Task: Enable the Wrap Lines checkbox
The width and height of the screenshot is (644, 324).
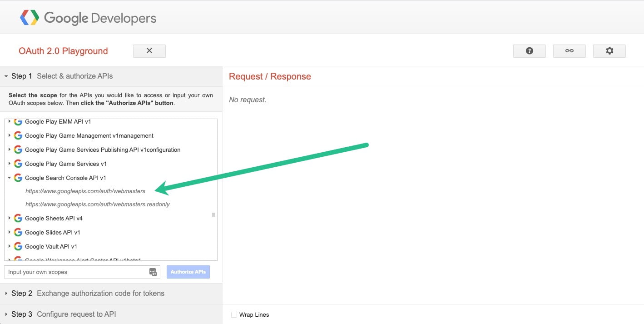Action: 234,314
